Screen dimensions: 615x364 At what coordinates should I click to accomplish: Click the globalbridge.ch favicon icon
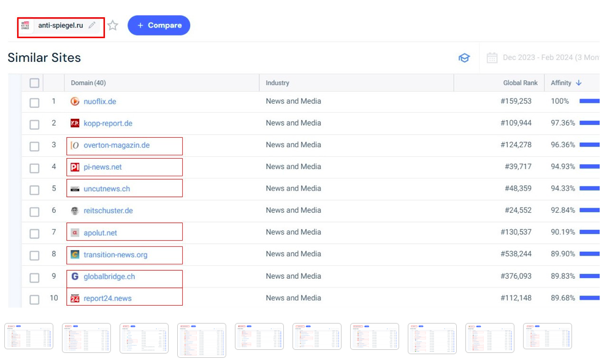point(75,276)
